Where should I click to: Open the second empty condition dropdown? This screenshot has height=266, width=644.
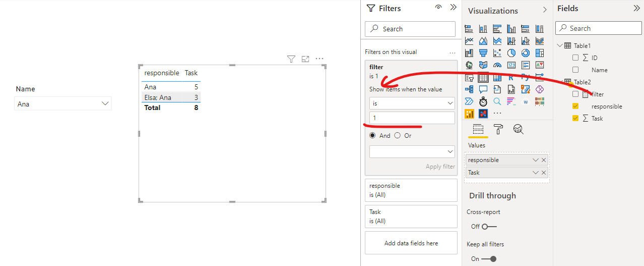(412, 151)
